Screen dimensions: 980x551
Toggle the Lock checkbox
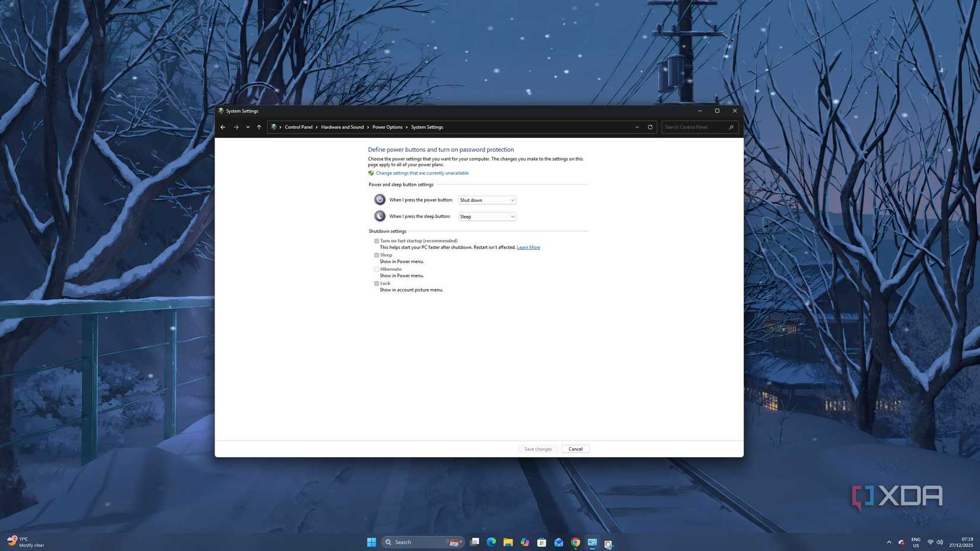[x=377, y=284]
